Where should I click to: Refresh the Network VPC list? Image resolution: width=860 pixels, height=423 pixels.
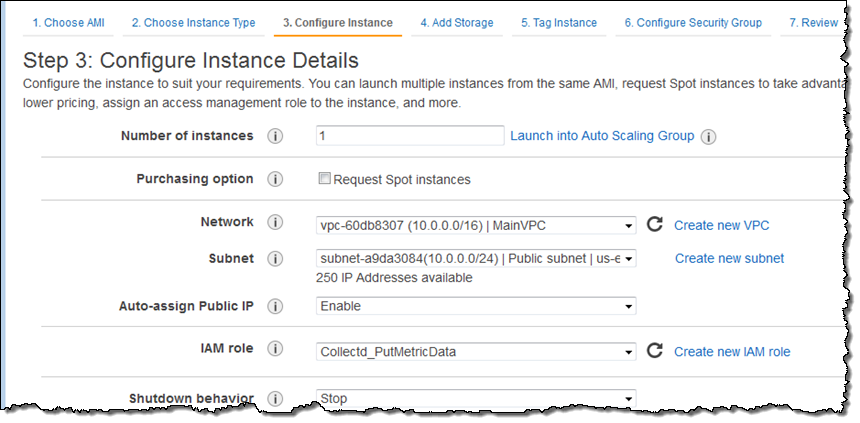655,224
